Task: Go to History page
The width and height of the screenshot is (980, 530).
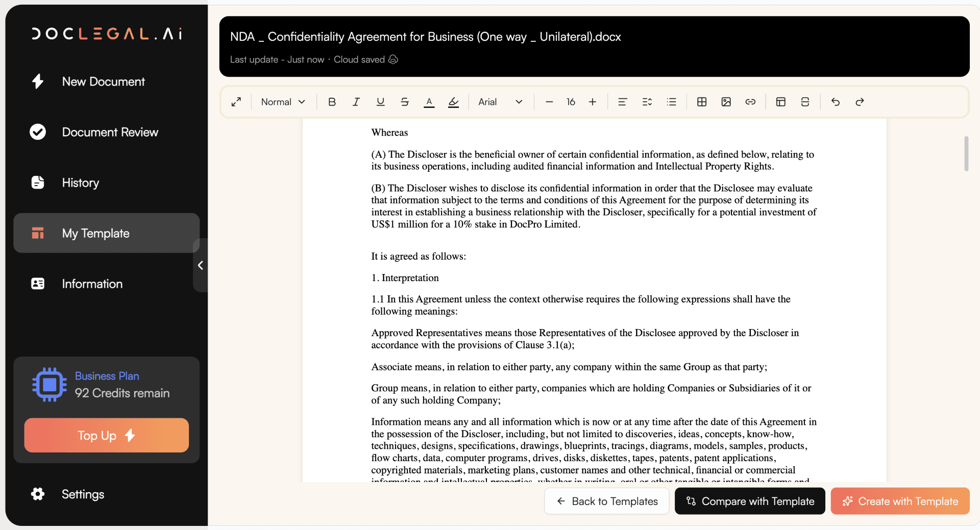Action: (x=106, y=183)
